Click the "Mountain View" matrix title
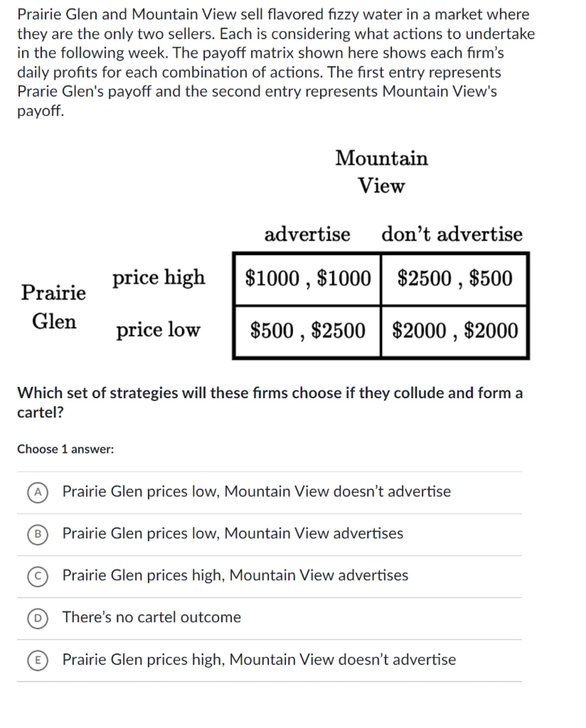This screenshot has width=586, height=728. click(x=381, y=172)
